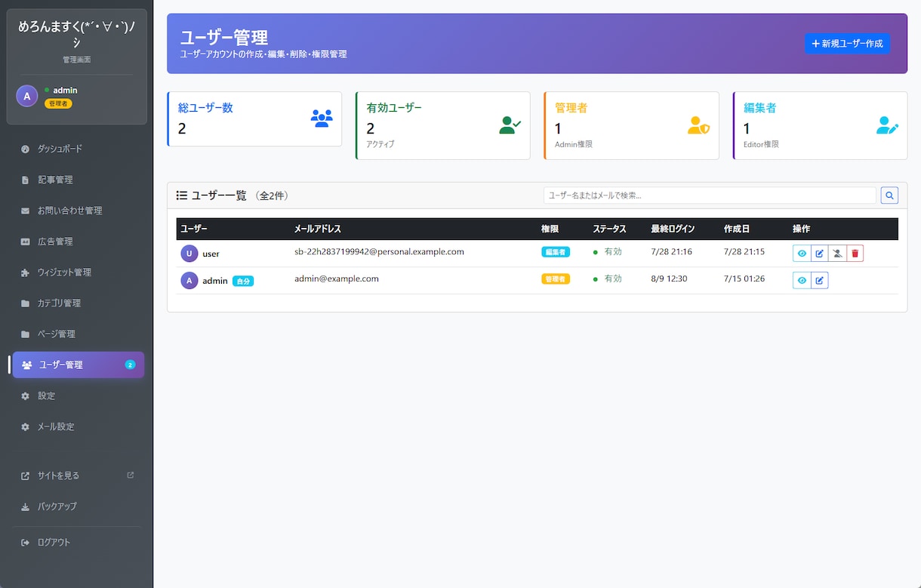921x588 pixels.
Task: Click ログアウト in sidebar
Action: pyautogui.click(x=77, y=543)
